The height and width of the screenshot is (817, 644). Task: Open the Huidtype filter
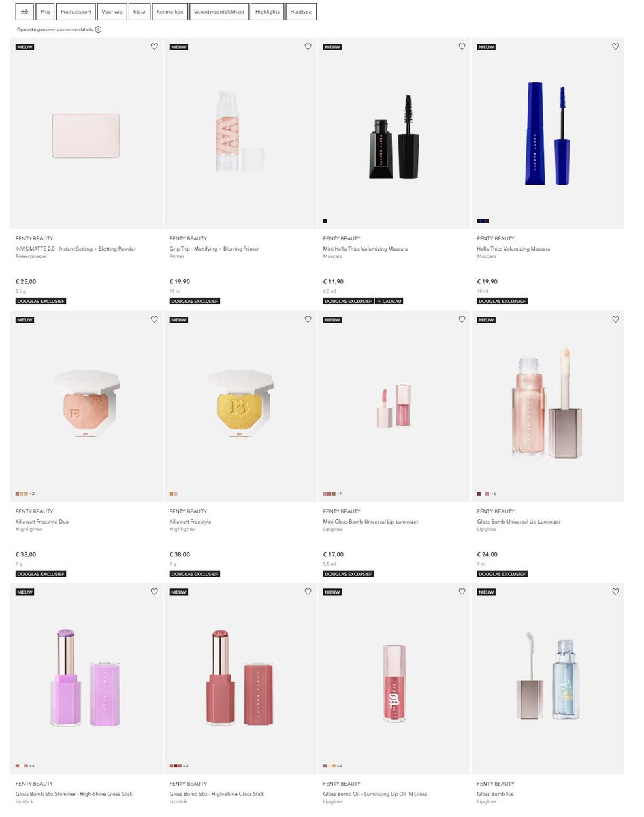point(302,12)
